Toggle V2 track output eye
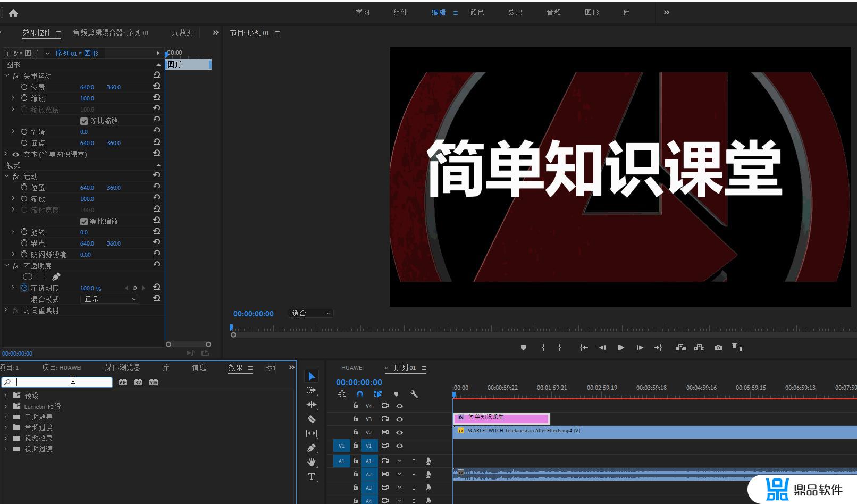 399,433
